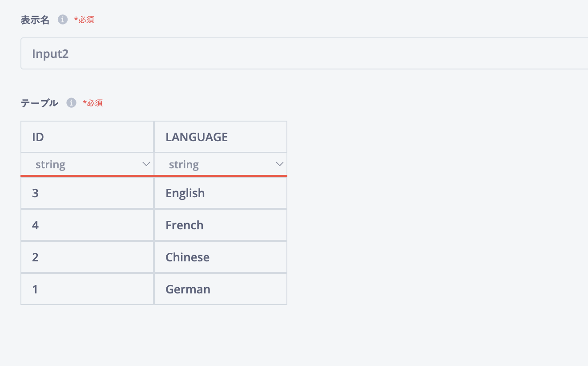The height and width of the screenshot is (366, 588).
Task: Open the LANGUAGE column type dropdown
Action: click(221, 164)
